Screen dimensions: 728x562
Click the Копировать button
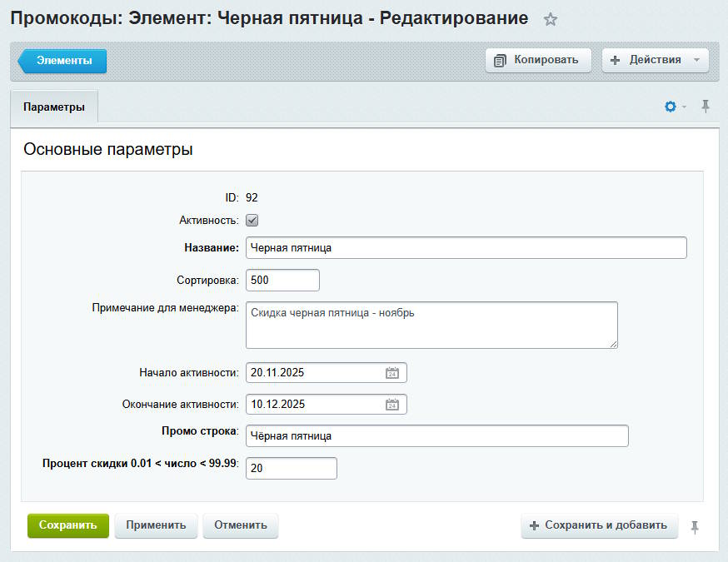pyautogui.click(x=537, y=60)
